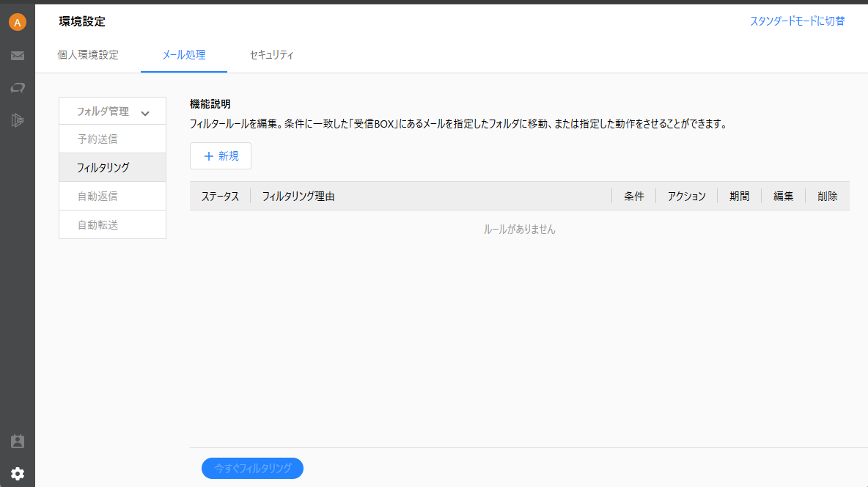The height and width of the screenshot is (487, 868).
Task: Click the 機能説明 heading
Action: 210,104
